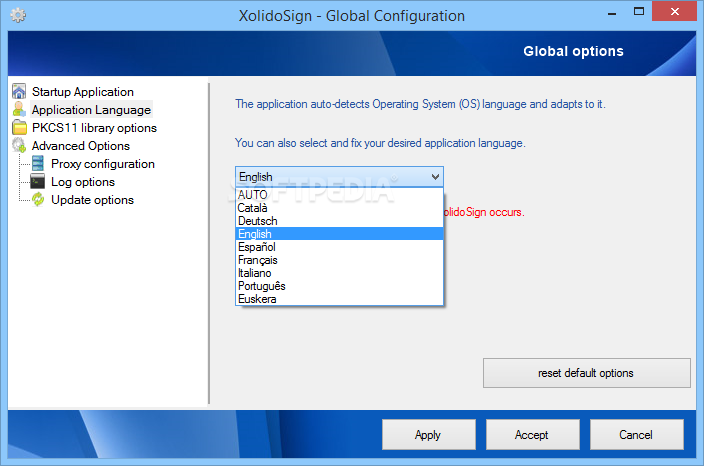Click the Cancel button
This screenshot has width=704, height=466.
coord(636,435)
